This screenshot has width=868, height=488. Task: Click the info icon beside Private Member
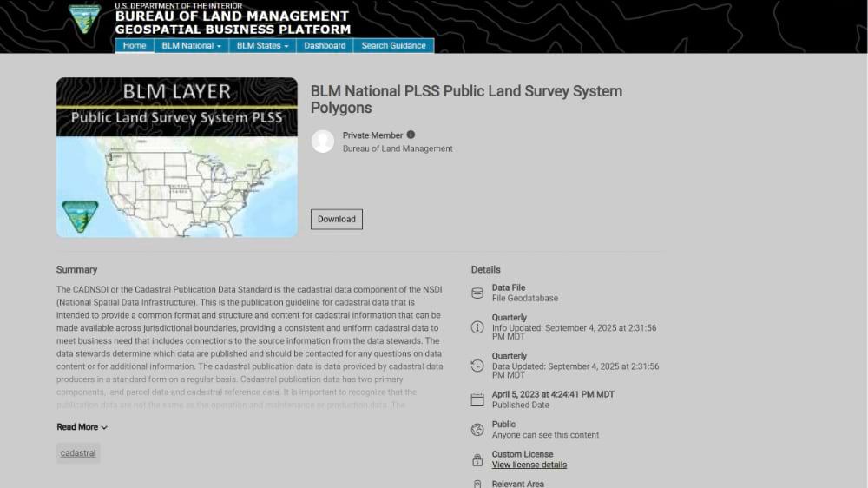[411, 135]
